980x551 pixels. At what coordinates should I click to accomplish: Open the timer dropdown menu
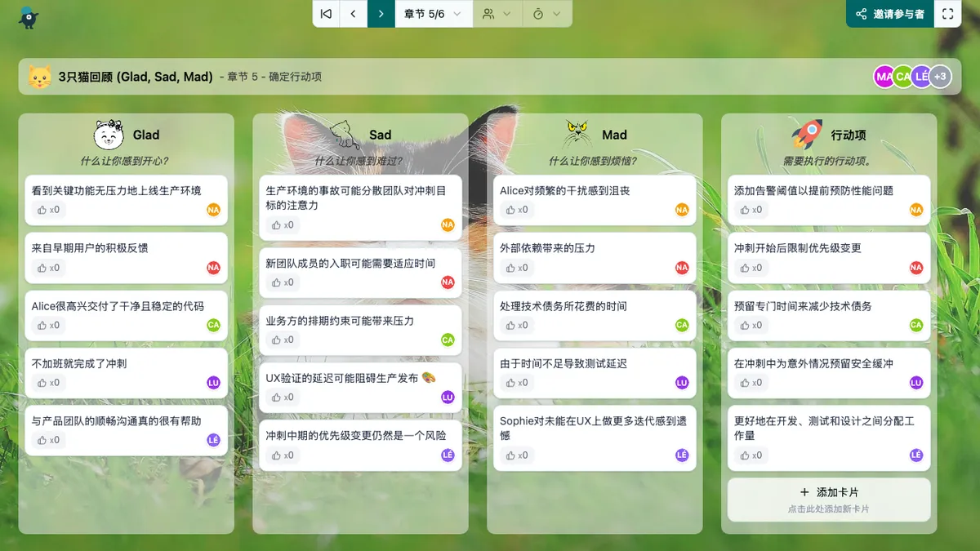click(x=546, y=14)
